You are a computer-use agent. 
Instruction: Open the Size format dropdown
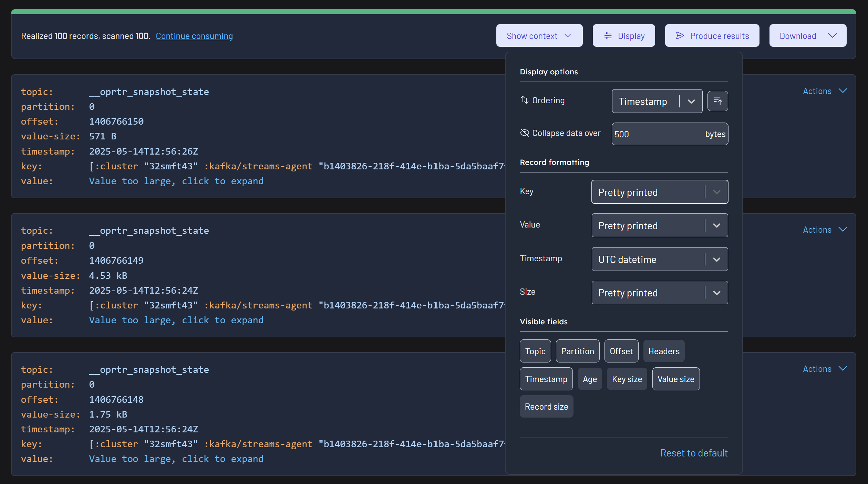tap(659, 293)
